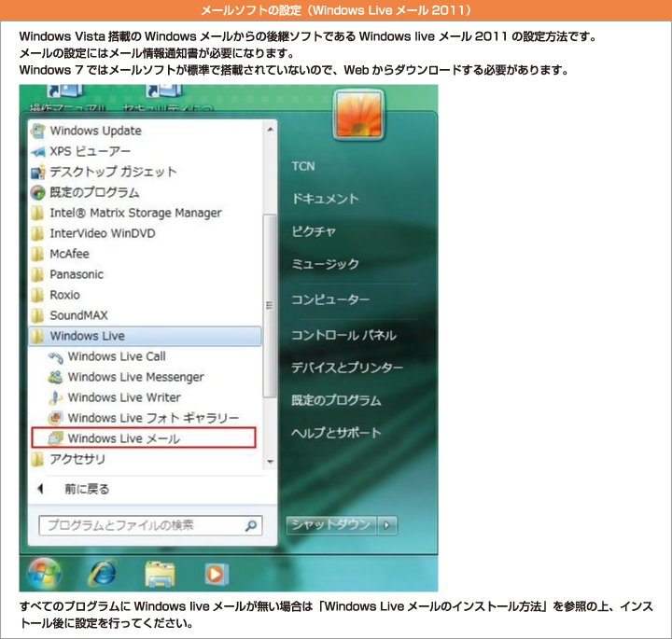
Task: Click the program list scroll-up arrow
Action: [x=270, y=130]
